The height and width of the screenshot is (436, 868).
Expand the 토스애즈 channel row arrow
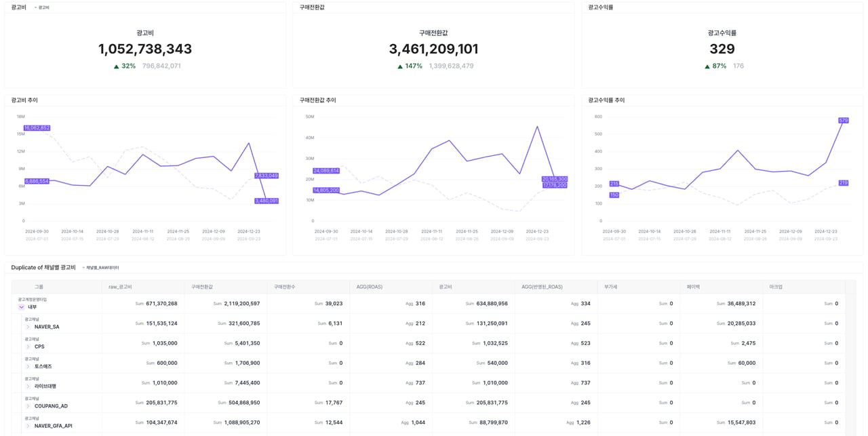[x=28, y=367]
